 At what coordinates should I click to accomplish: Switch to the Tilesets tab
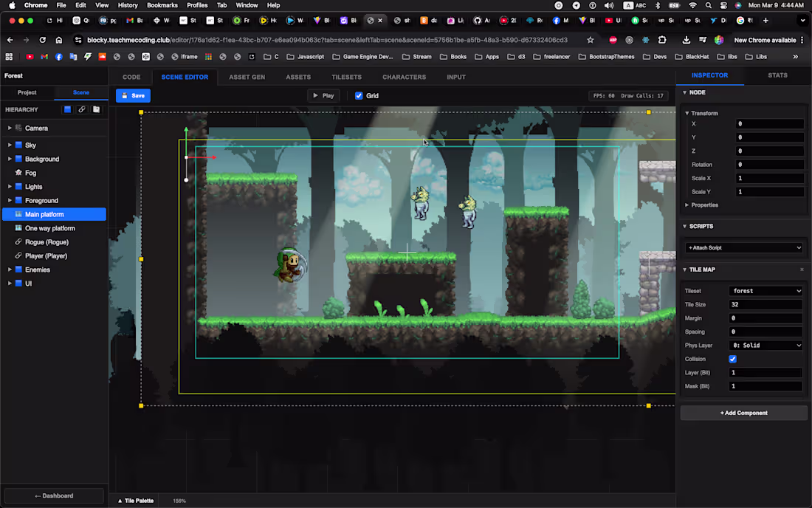point(346,77)
